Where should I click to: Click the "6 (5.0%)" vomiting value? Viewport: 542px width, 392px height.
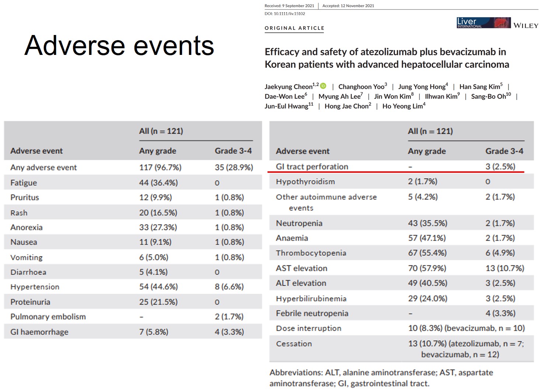(x=154, y=258)
